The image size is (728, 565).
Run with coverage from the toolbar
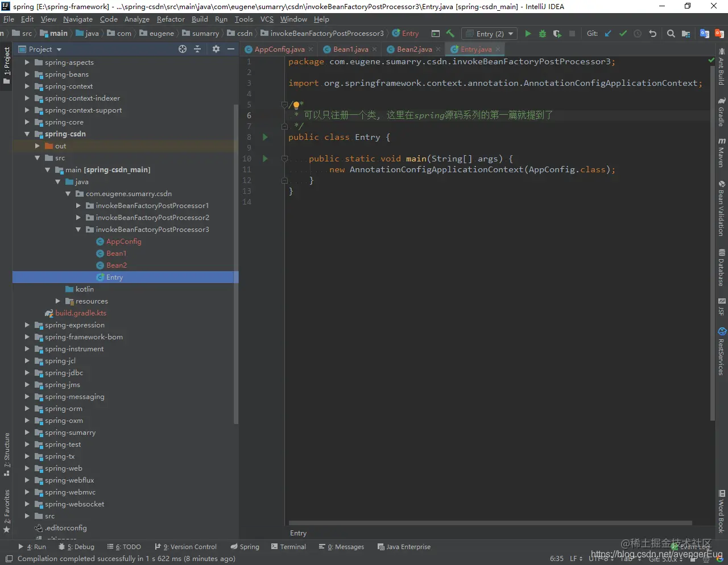coord(557,34)
